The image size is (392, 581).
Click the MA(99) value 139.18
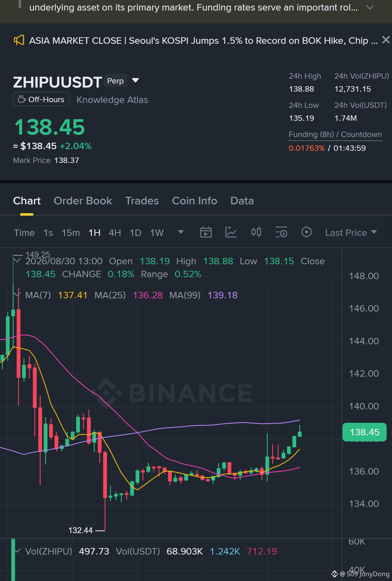222,295
